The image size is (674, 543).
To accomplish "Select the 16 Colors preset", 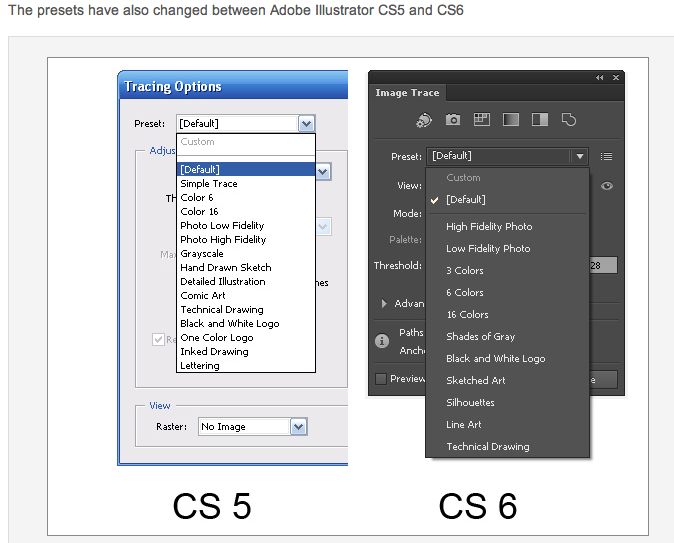I will tap(507, 314).
